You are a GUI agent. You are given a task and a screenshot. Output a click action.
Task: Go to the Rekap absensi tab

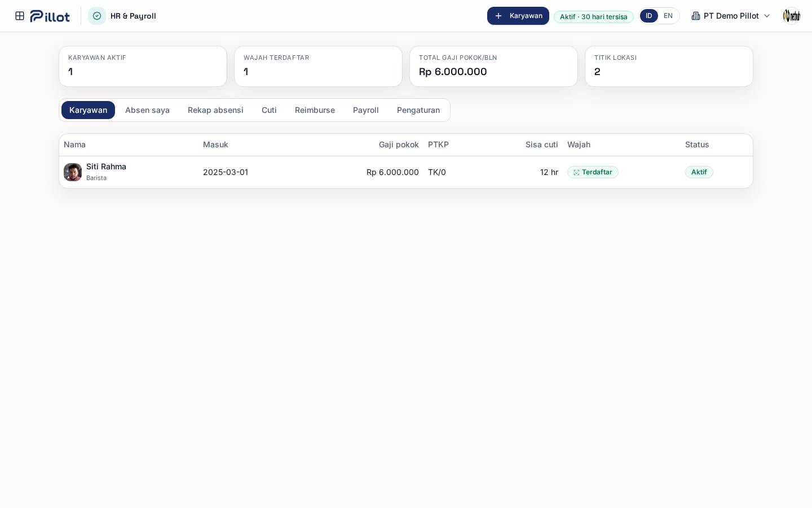point(215,110)
